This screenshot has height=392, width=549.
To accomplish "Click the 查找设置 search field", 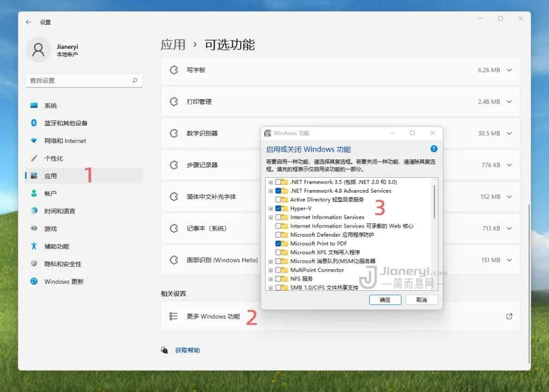I will coord(84,80).
